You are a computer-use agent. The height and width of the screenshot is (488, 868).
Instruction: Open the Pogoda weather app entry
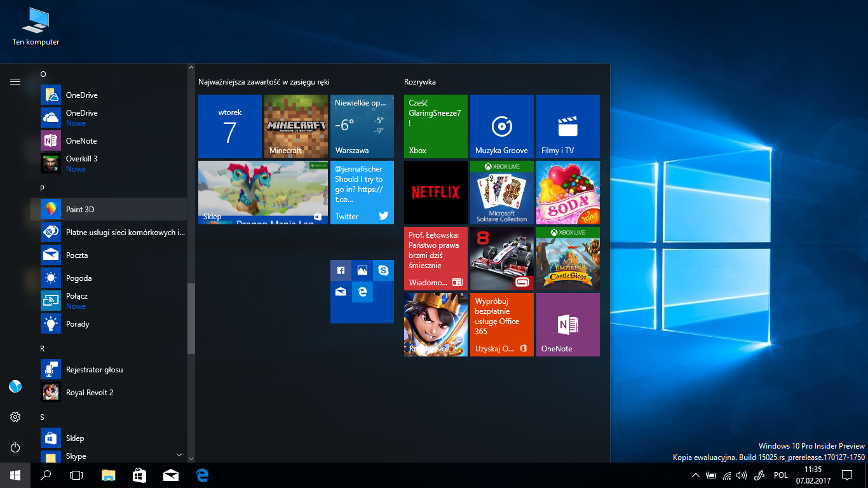pyautogui.click(x=109, y=278)
